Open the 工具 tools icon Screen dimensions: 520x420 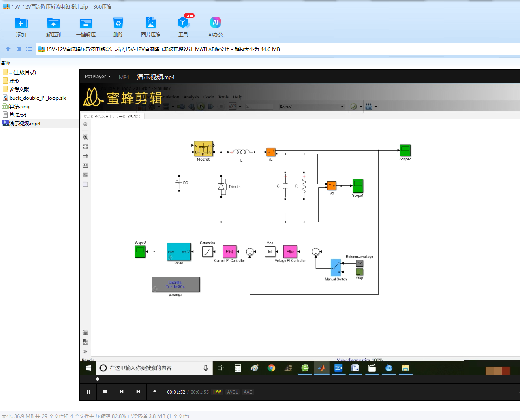(x=183, y=27)
